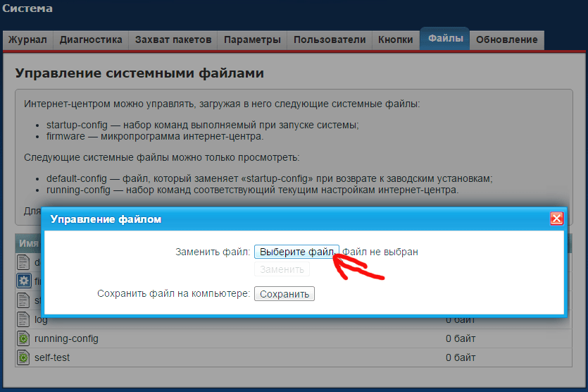Select the Файлы tab
Image resolution: width=588 pixels, height=392 pixels.
[445, 38]
